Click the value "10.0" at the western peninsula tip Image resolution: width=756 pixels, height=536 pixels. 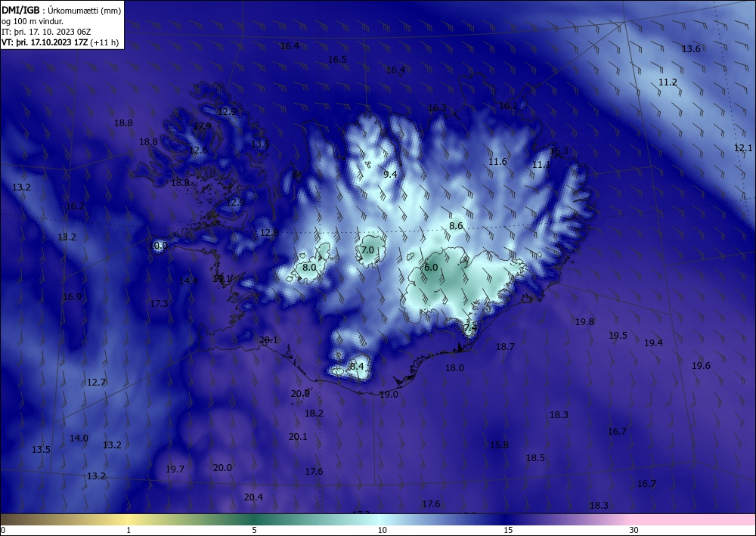tap(159, 246)
